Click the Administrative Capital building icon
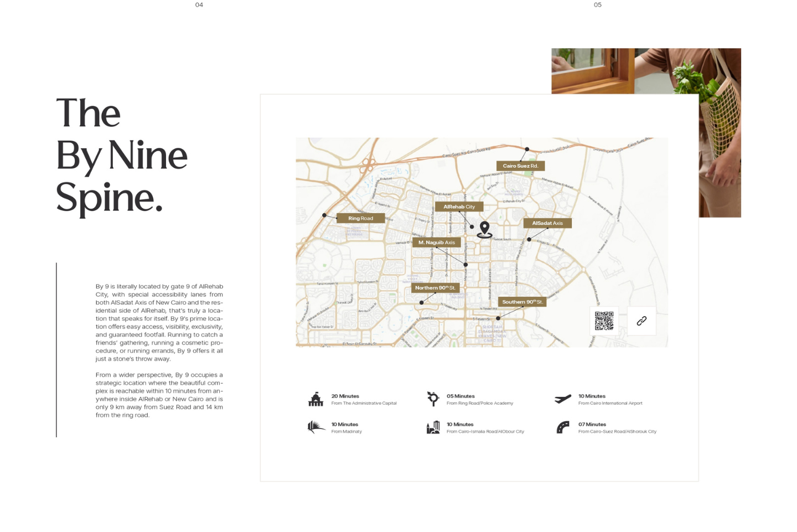The height and width of the screenshot is (532, 797). coord(315,399)
